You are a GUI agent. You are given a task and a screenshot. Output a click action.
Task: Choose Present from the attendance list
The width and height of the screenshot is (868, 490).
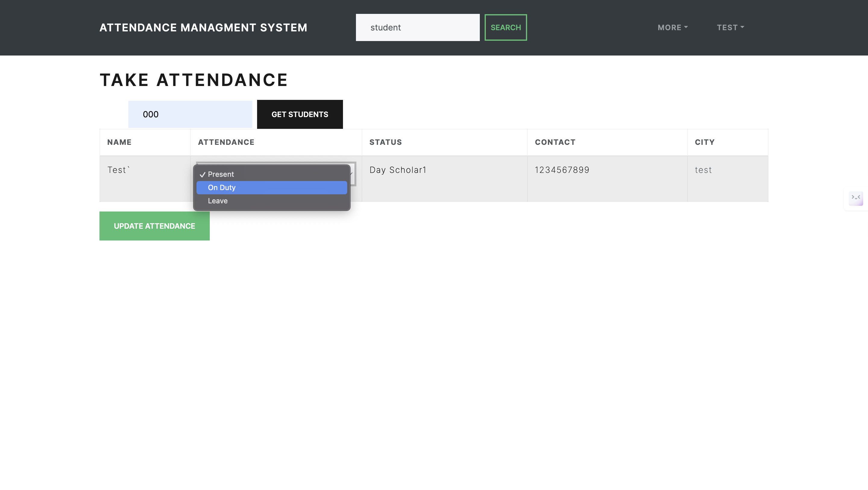coord(272,174)
